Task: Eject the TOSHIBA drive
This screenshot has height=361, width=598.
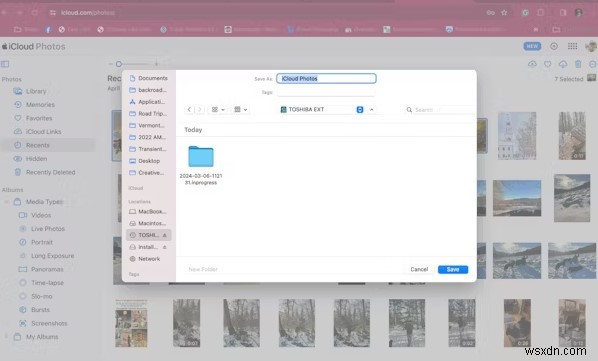Action: (x=165, y=236)
